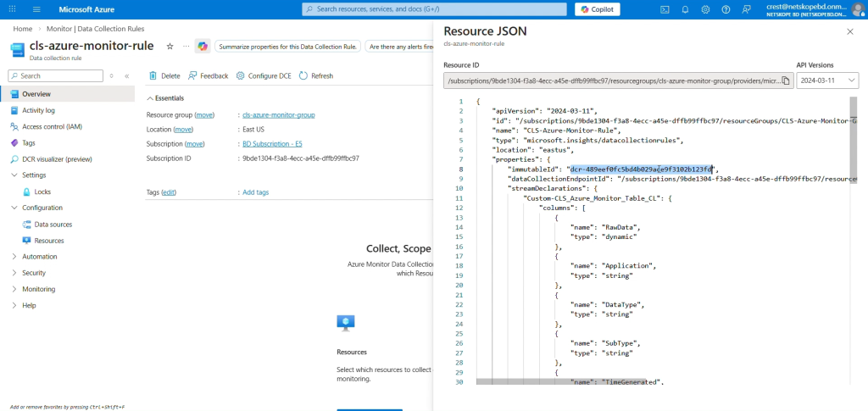Image resolution: width=868 pixels, height=411 pixels.
Task: Open the more options ellipsis
Action: 186,47
